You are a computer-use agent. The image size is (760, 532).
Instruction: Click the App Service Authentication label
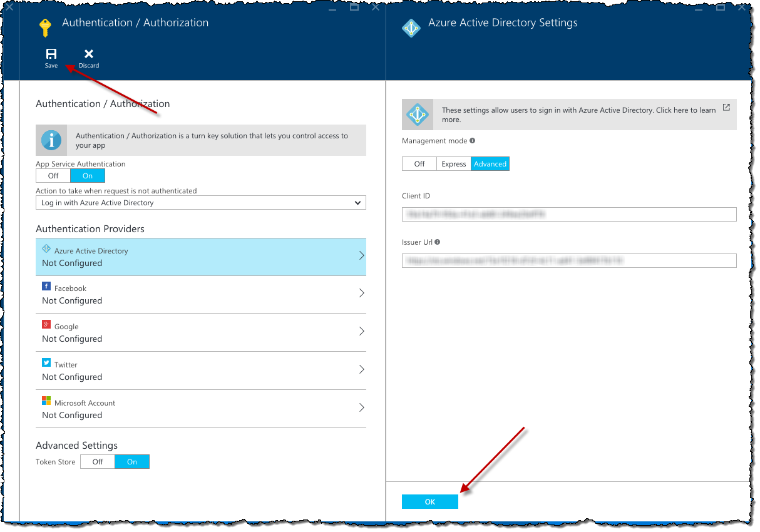(x=81, y=164)
